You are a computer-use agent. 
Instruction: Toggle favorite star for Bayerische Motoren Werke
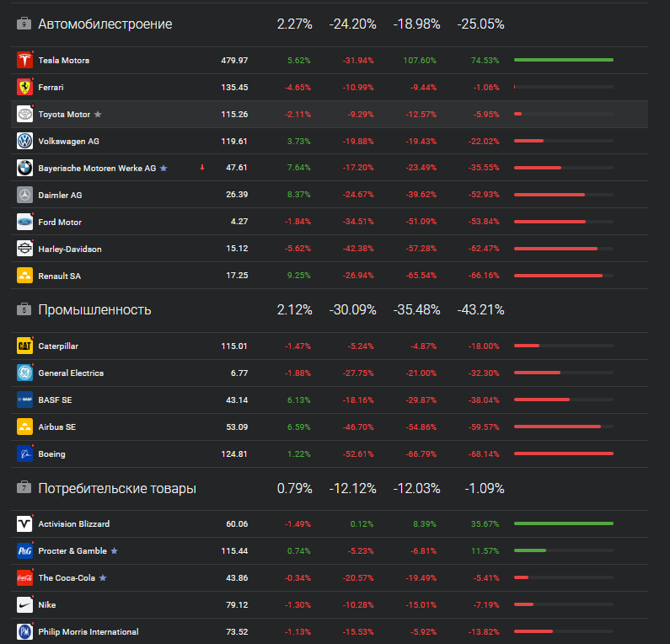(x=163, y=169)
